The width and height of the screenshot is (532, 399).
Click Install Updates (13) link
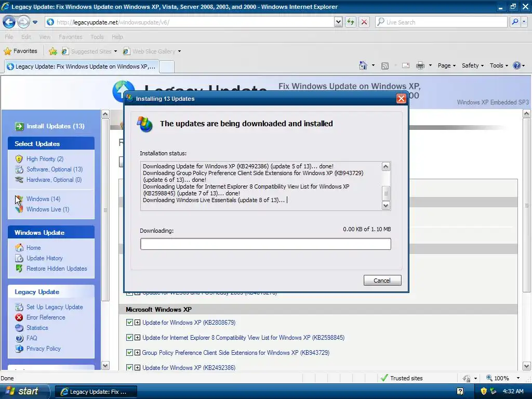pos(56,126)
